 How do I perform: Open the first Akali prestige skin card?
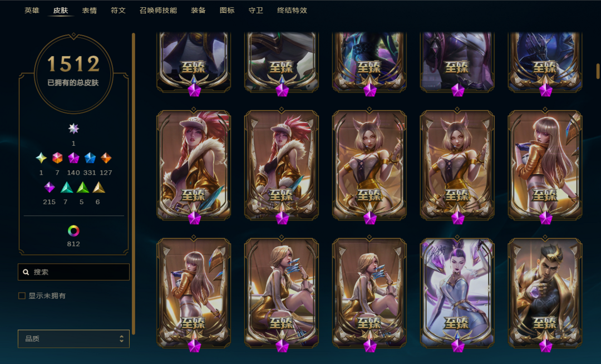194,165
